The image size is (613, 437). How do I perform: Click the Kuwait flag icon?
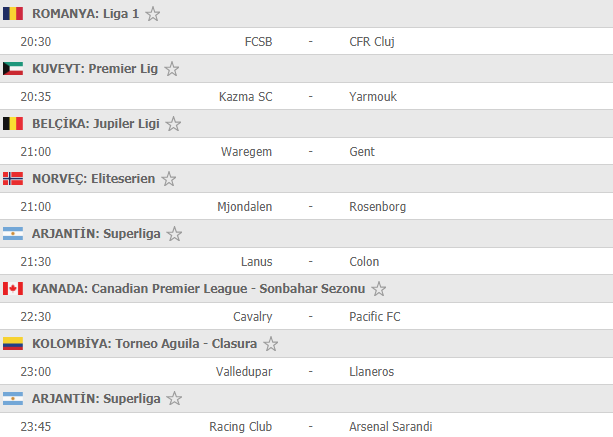[13, 69]
